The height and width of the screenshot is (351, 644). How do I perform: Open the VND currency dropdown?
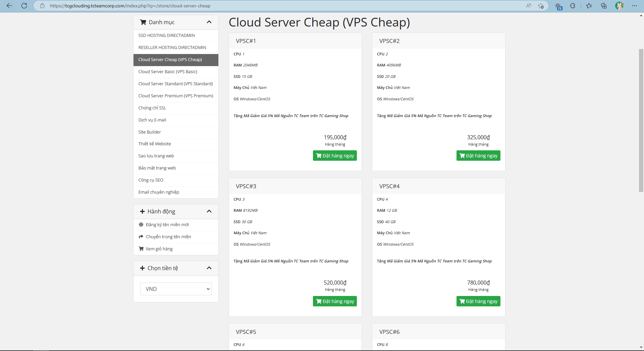coord(176,289)
